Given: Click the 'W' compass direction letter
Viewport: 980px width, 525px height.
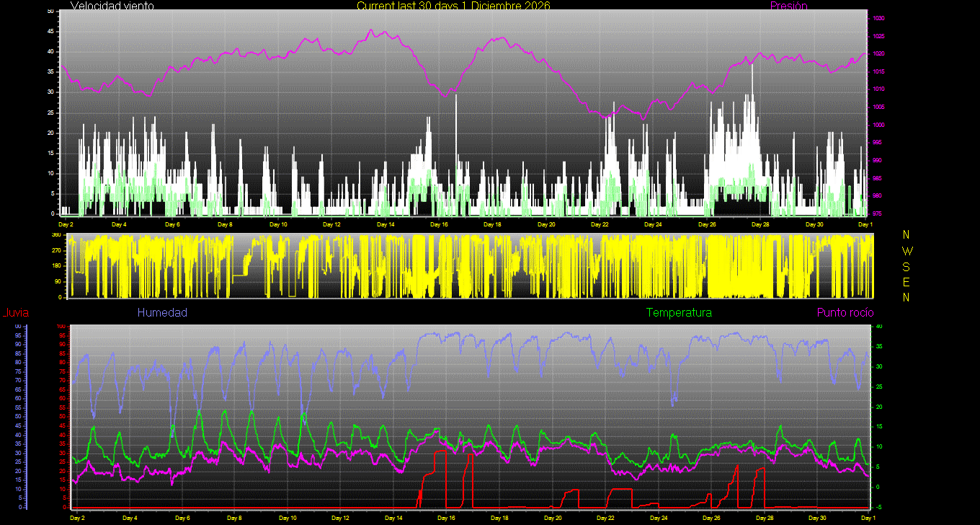Looking at the screenshot, I should pos(906,251).
